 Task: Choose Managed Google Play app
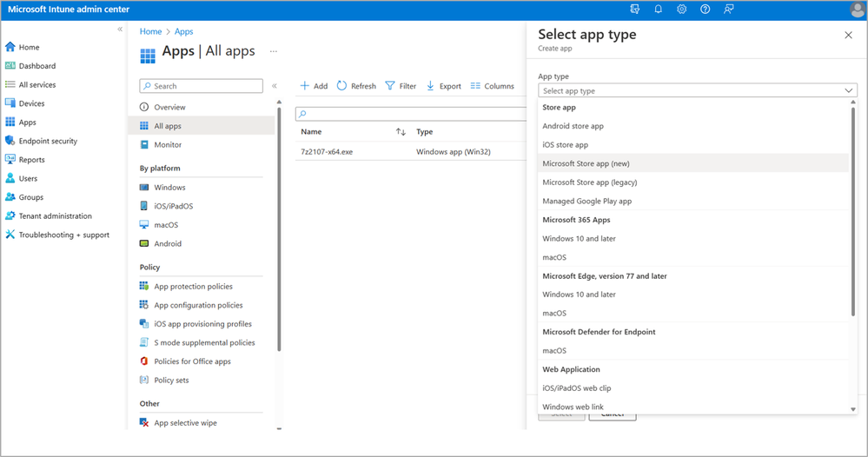coord(693,201)
